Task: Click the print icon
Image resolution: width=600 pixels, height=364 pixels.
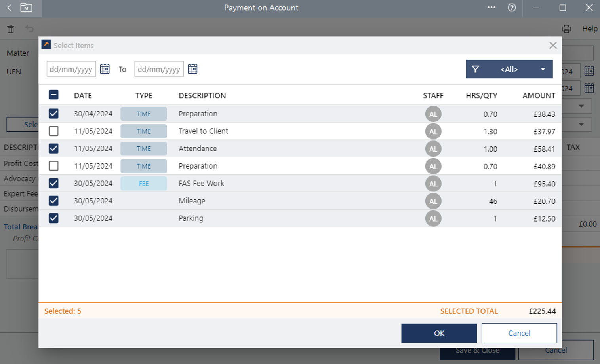Action: [x=566, y=29]
